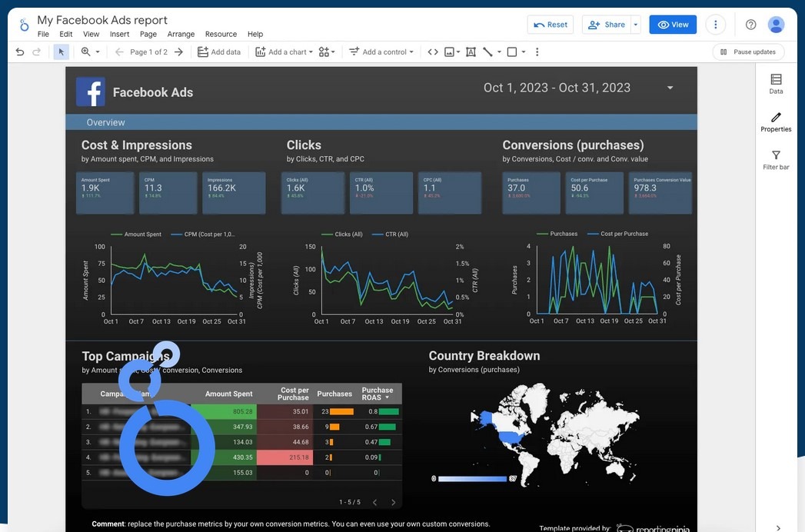The image size is (805, 532).
Task: Select the line drawing tool
Action: click(x=487, y=52)
